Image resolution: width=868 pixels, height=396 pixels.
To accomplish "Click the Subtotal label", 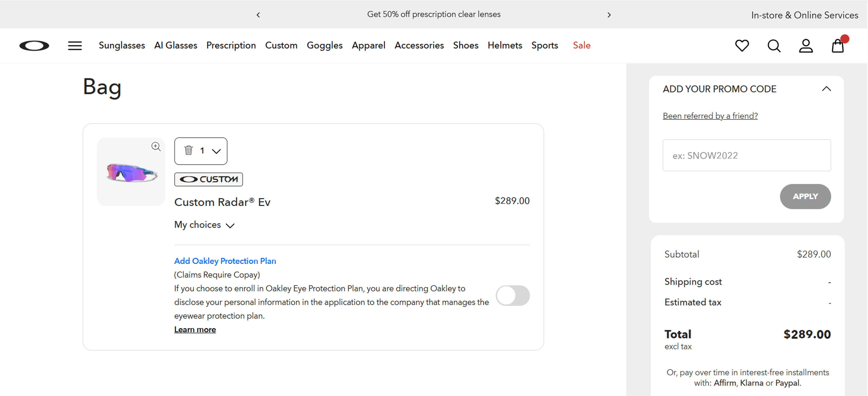I will (682, 254).
